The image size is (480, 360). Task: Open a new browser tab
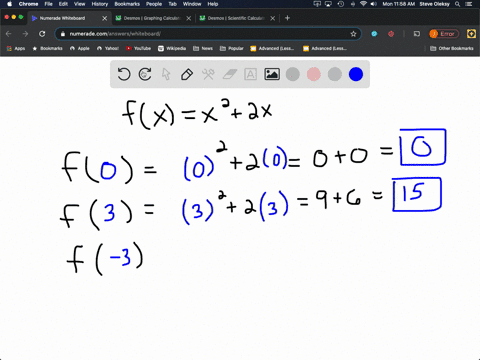tap(287, 18)
